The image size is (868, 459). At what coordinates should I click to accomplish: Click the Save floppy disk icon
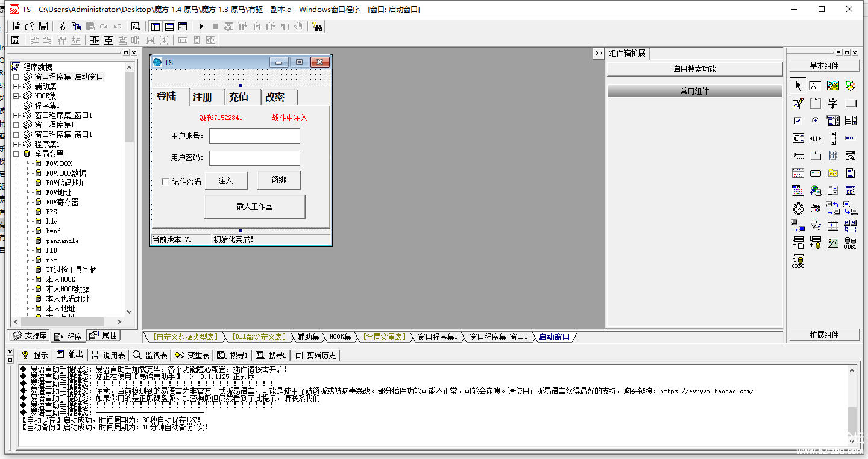tap(43, 26)
